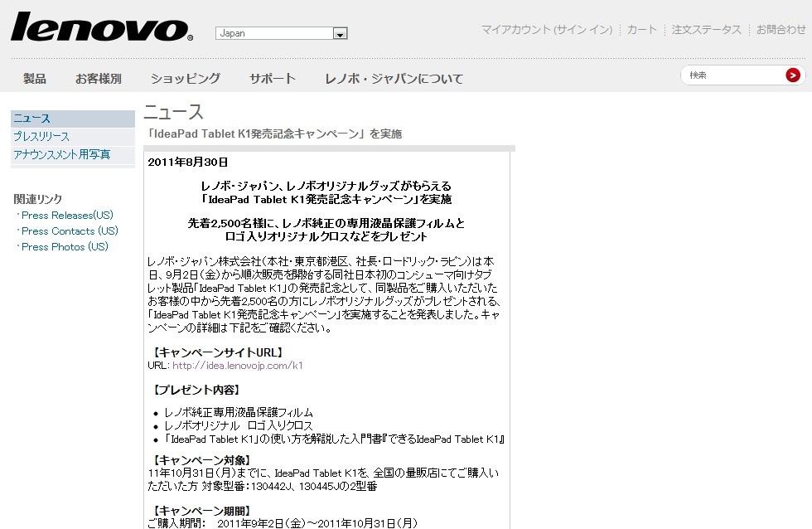Click the 検索 search input field
The height and width of the screenshot is (529, 812).
[x=734, y=75]
